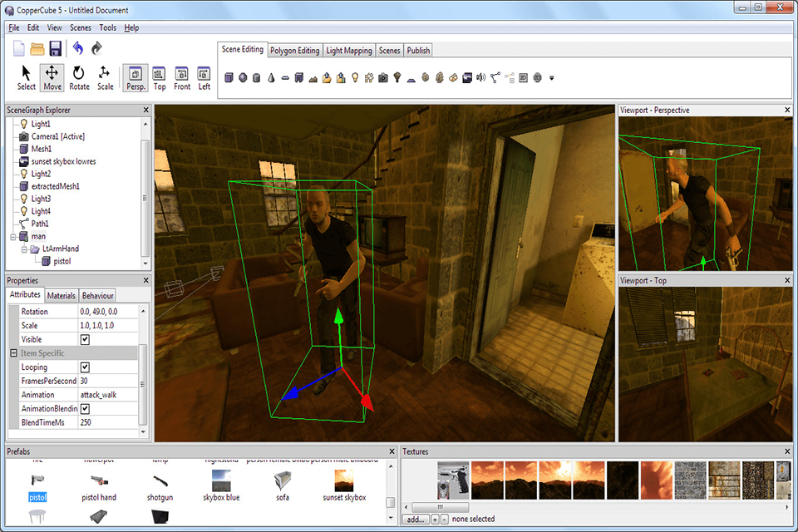
Task: Select the skybox blue prefab thumbnail
Action: click(x=219, y=480)
